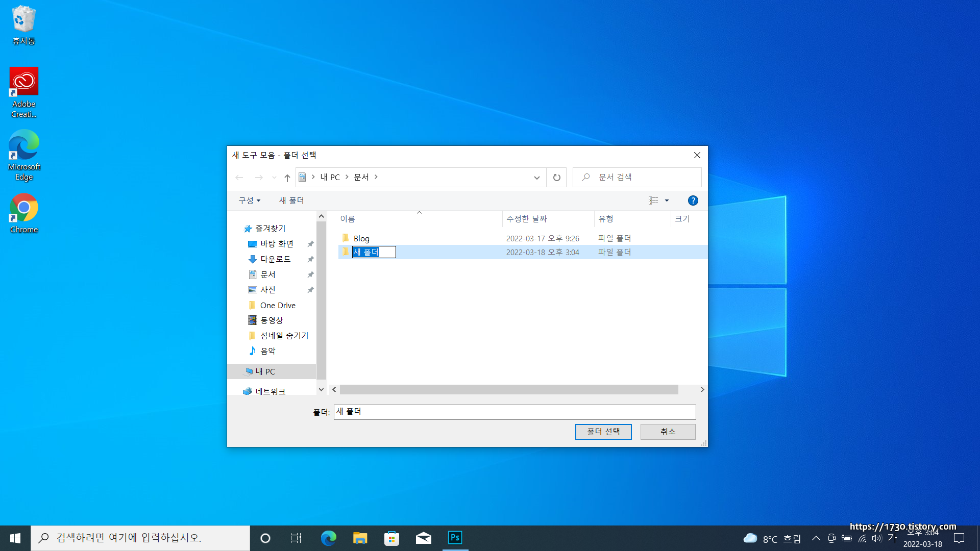
Task: Open the Microsoft Store taskbar icon
Action: tap(391, 538)
